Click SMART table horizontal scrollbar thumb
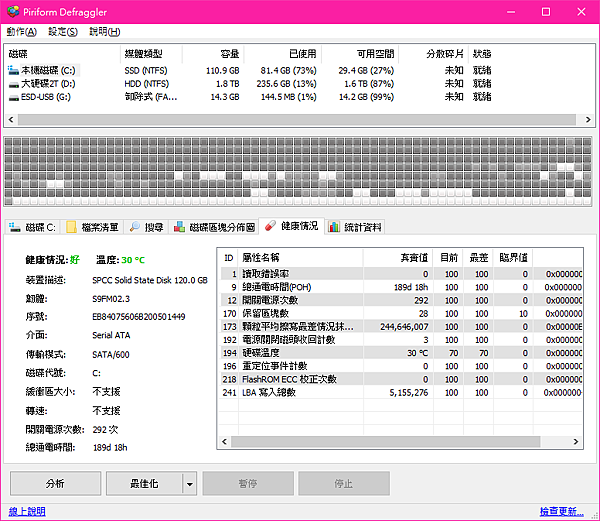 (x=386, y=442)
